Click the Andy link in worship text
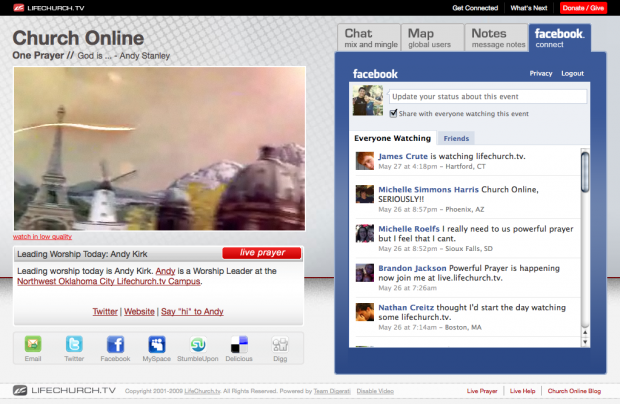The height and width of the screenshot is (404, 620). pos(165,271)
